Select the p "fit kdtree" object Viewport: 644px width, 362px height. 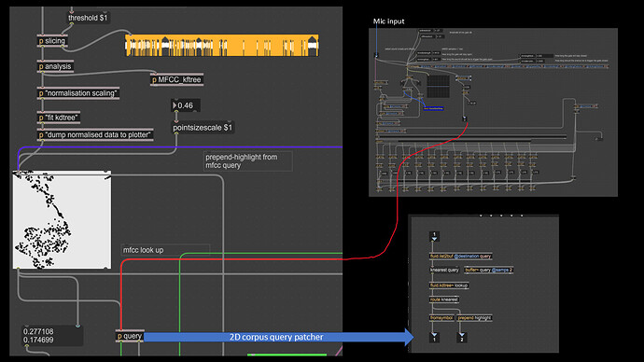point(58,118)
